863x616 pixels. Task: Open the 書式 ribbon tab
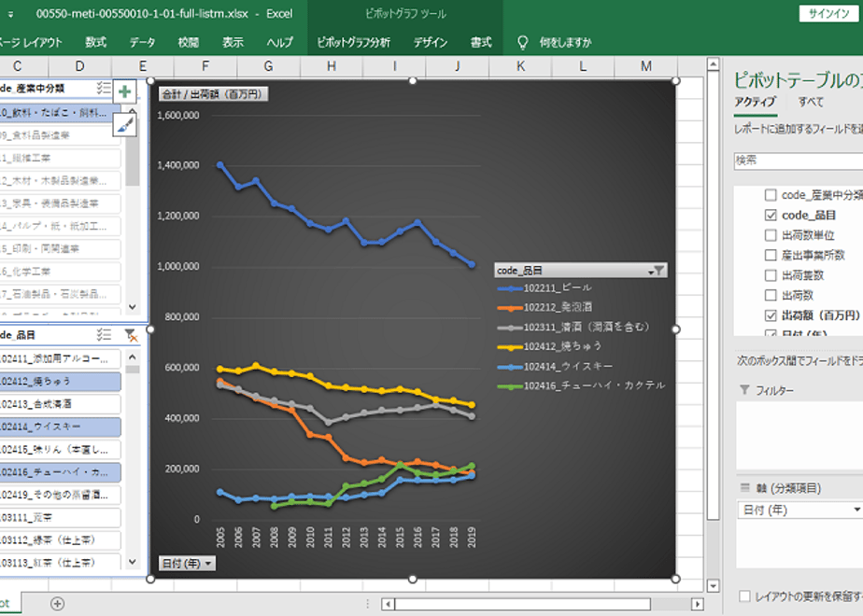pyautogui.click(x=480, y=42)
